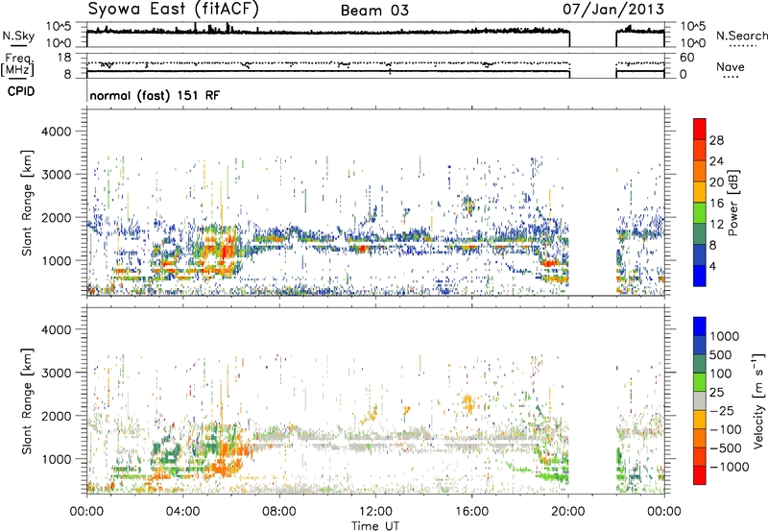The image size is (768, 532).
Task: Click the "Syowa East (fitACF)" title text
Action: 173,9
